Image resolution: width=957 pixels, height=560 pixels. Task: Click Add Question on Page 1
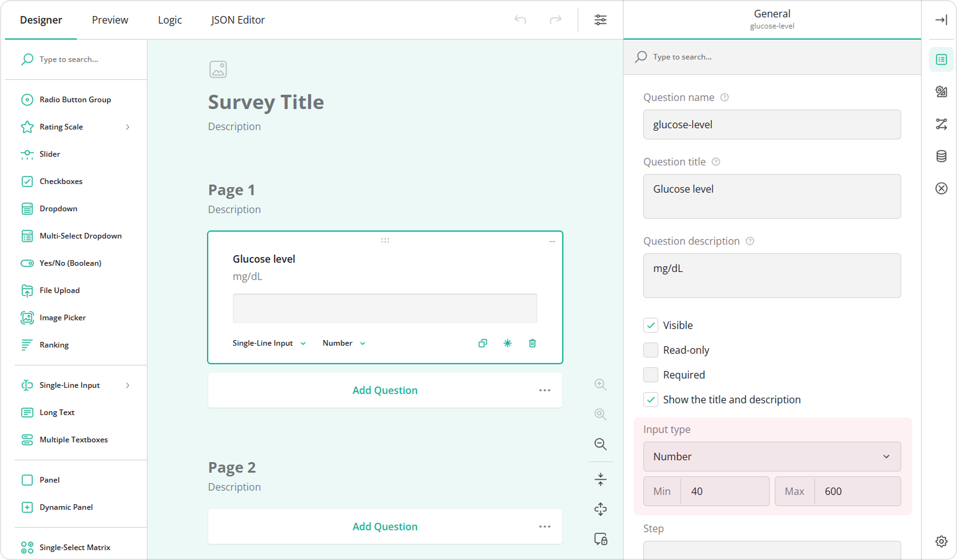[385, 390]
